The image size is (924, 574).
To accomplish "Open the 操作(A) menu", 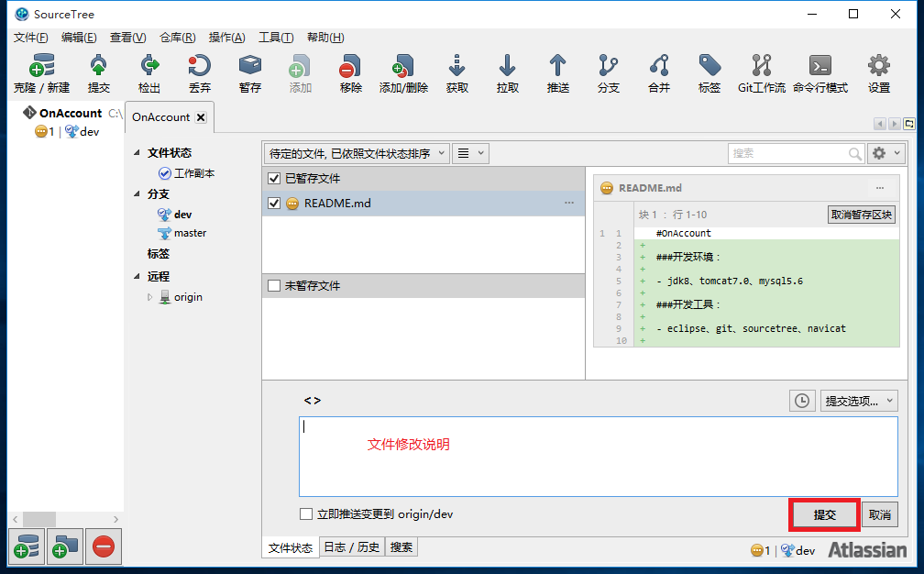I will [x=227, y=38].
